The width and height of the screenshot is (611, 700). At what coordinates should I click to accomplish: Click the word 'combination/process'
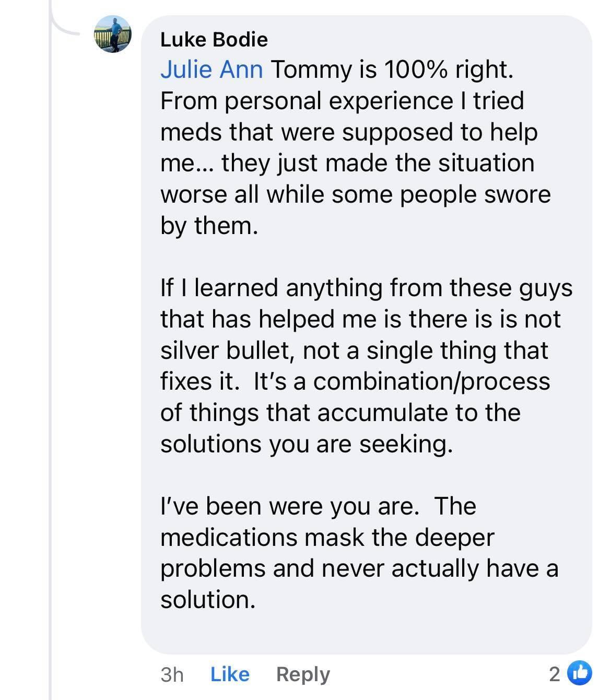point(431,381)
